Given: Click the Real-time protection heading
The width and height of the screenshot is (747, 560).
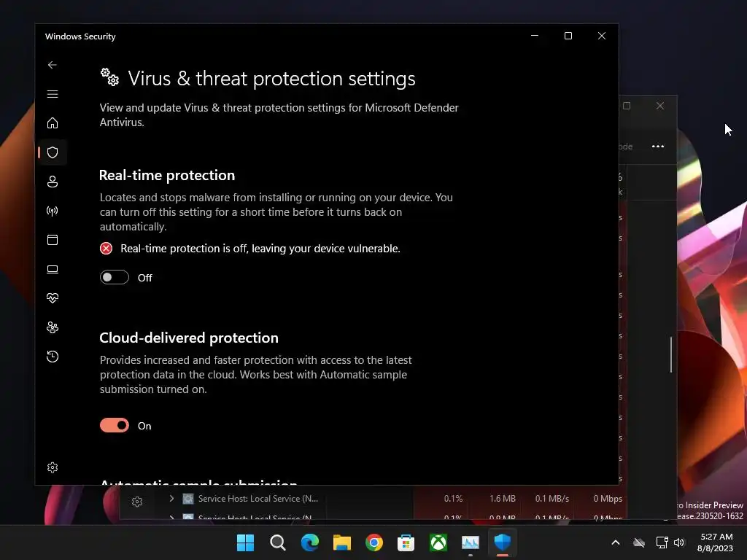Looking at the screenshot, I should (x=167, y=175).
